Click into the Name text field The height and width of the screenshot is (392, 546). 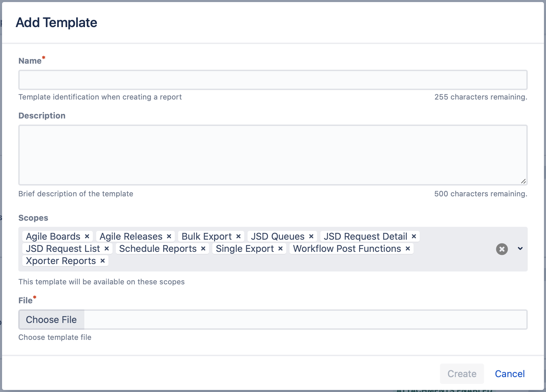[x=273, y=80]
